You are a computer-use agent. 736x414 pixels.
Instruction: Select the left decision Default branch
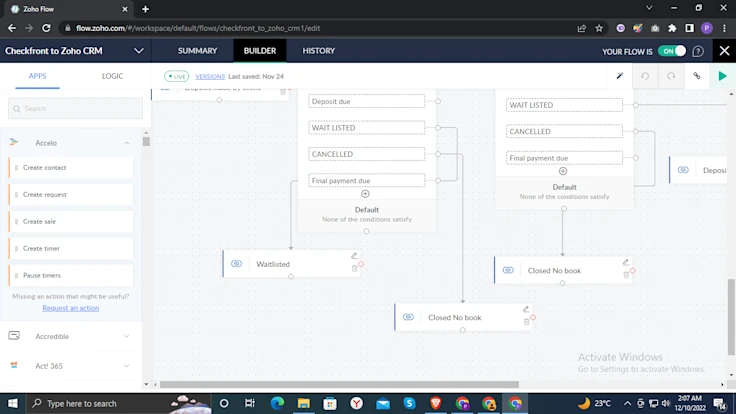367,214
